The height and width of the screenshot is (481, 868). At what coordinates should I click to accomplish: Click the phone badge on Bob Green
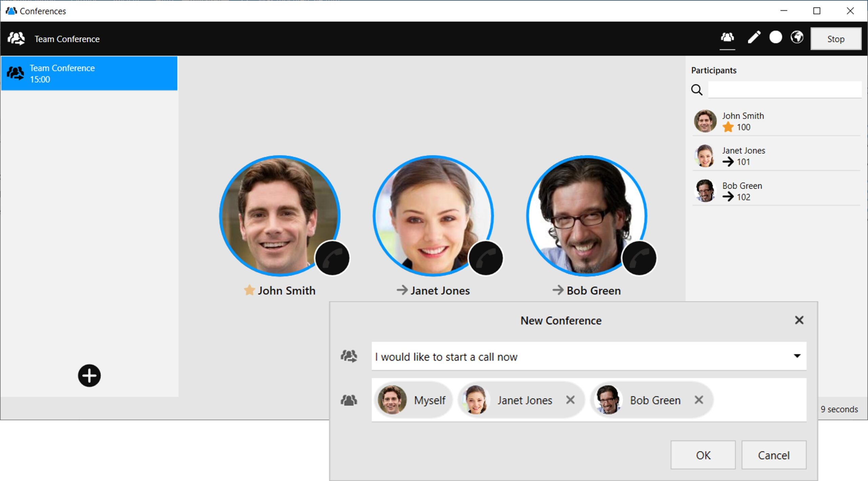(639, 258)
